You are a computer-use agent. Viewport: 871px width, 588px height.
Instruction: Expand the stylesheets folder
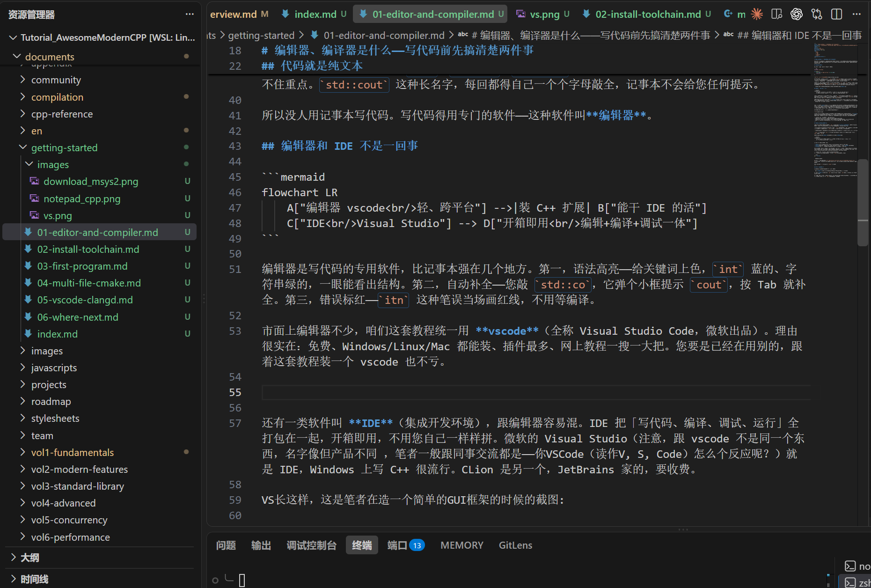pyautogui.click(x=22, y=418)
